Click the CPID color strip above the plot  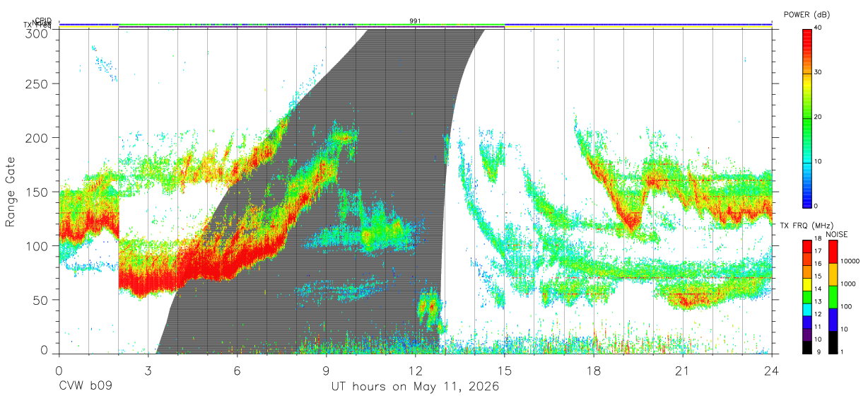pyautogui.click(x=416, y=25)
